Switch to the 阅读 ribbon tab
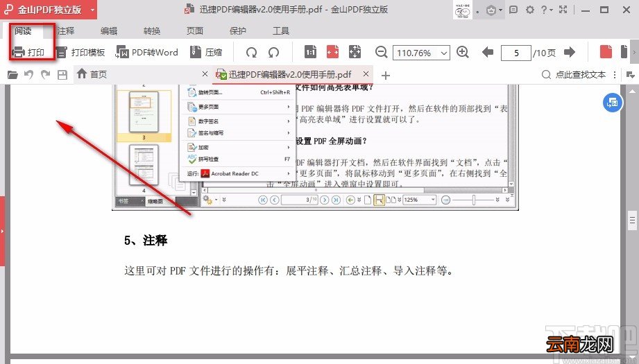Image resolution: width=639 pixels, height=364 pixels. tap(23, 31)
